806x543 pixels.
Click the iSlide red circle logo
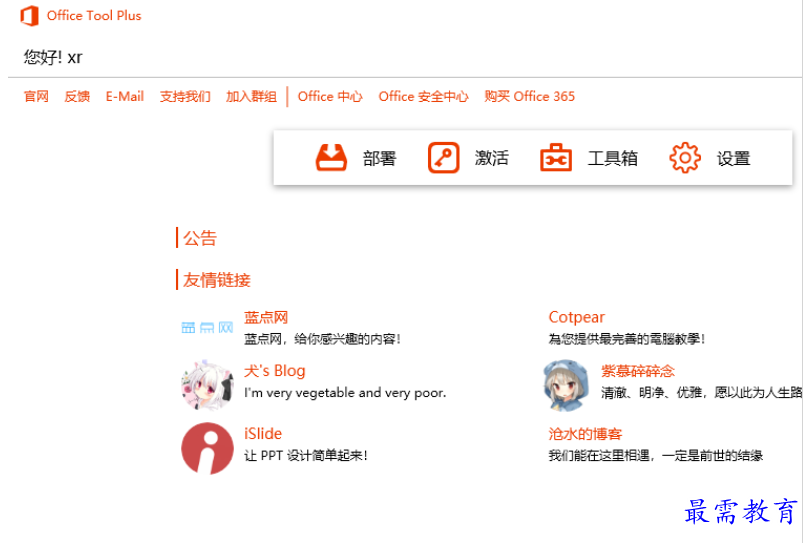click(x=207, y=448)
